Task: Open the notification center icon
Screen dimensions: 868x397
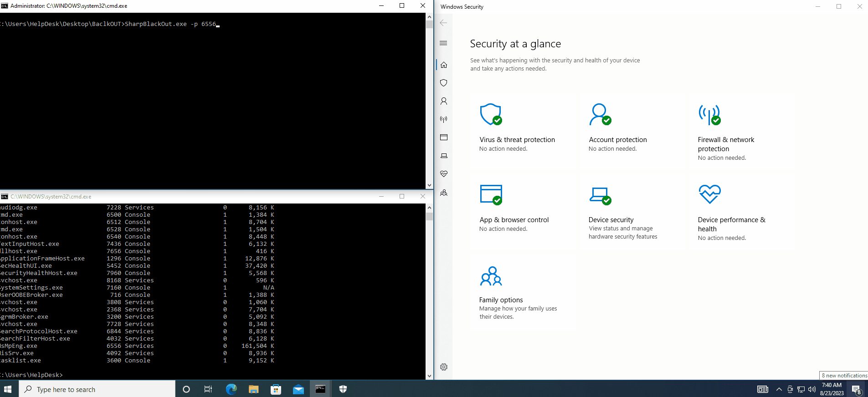Action: pos(857,390)
